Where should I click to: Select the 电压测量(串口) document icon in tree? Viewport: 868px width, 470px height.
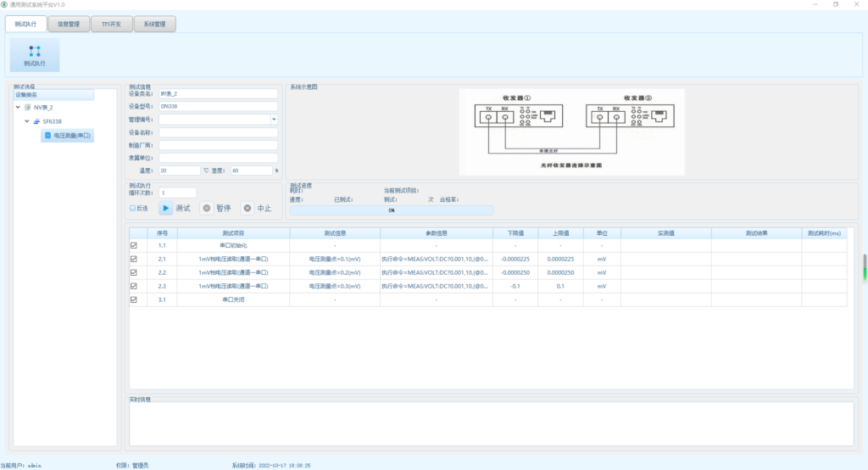[x=47, y=136]
